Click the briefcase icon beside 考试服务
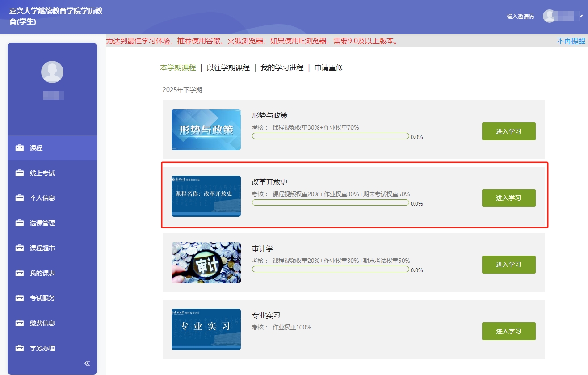 (20, 298)
